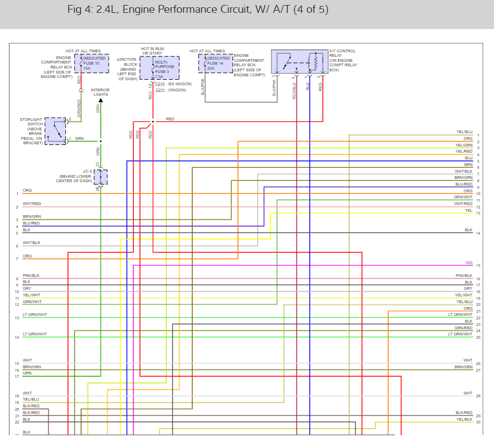Select the VIO wire label at pin 15

click(x=469, y=262)
